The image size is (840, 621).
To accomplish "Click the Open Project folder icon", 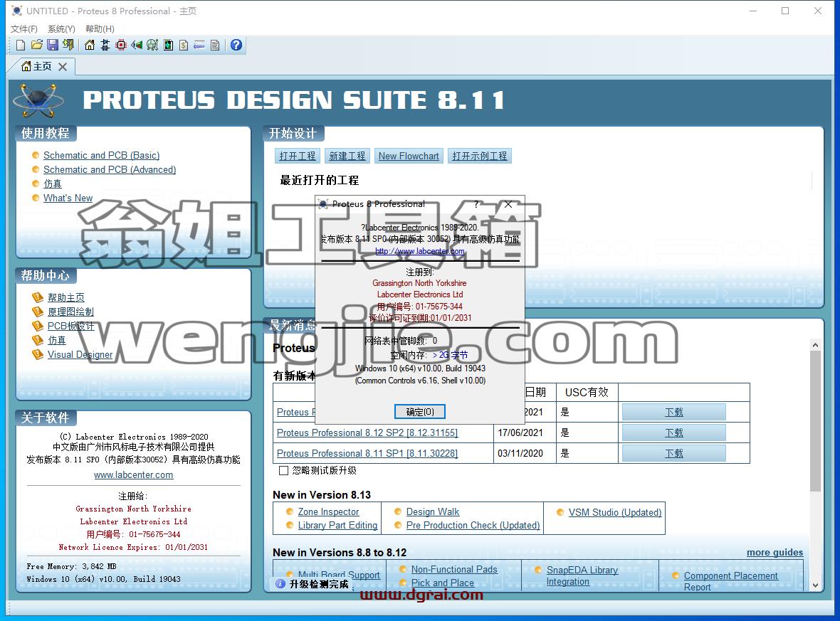I will point(36,45).
